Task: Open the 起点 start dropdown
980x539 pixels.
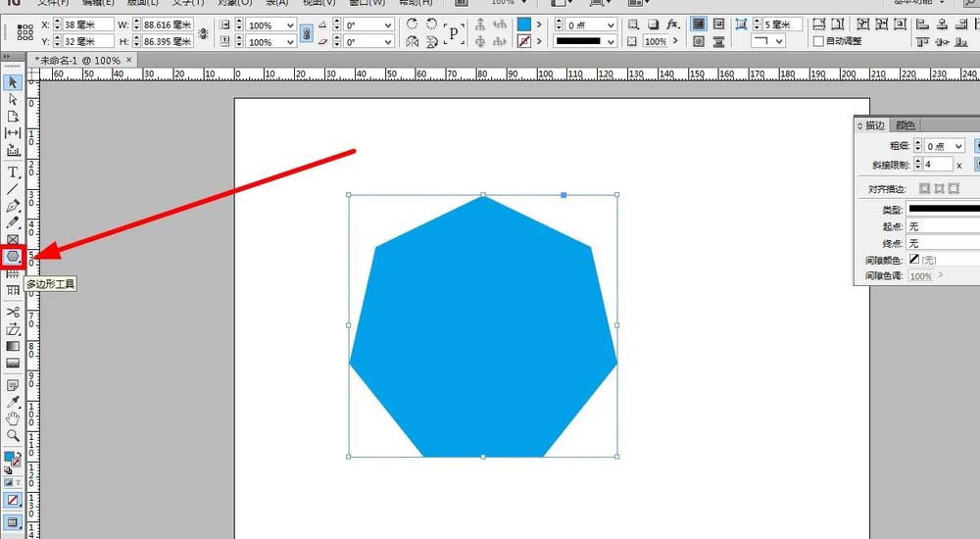Action: tap(943, 226)
